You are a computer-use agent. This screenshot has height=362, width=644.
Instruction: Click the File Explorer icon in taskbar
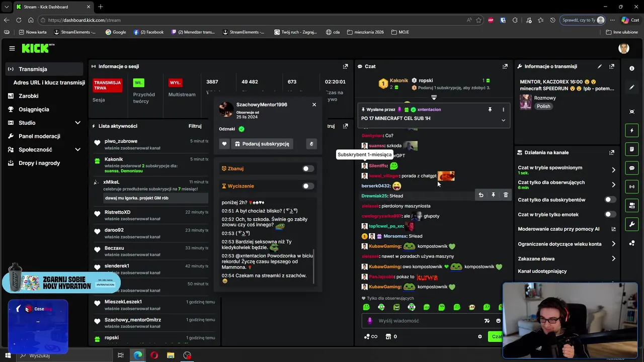171,355
